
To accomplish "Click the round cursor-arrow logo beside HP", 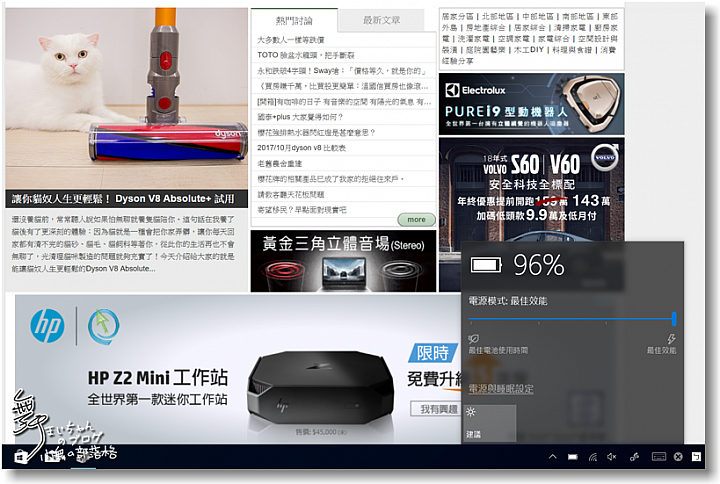I will (x=104, y=327).
